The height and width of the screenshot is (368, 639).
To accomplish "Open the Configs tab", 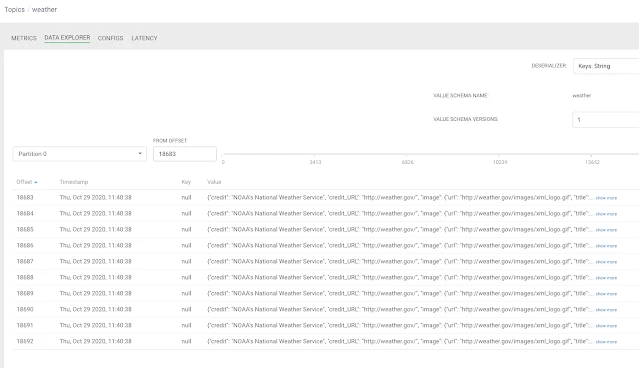I will (x=110, y=38).
